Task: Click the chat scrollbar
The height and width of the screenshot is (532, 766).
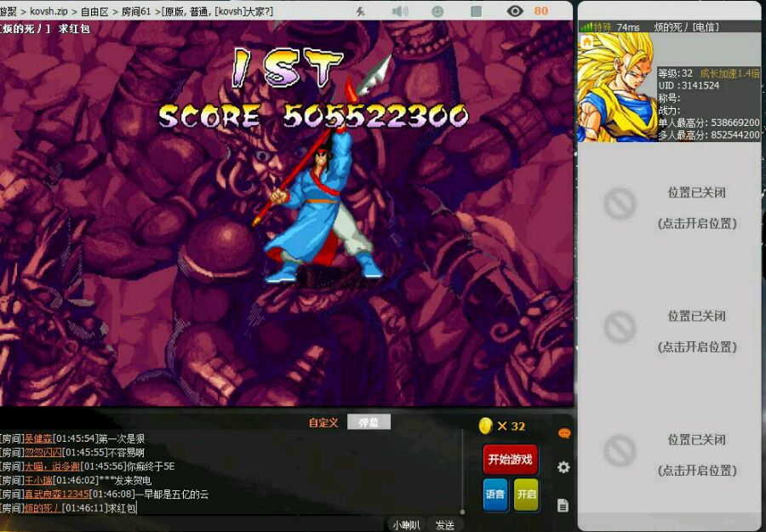Action: click(x=462, y=472)
